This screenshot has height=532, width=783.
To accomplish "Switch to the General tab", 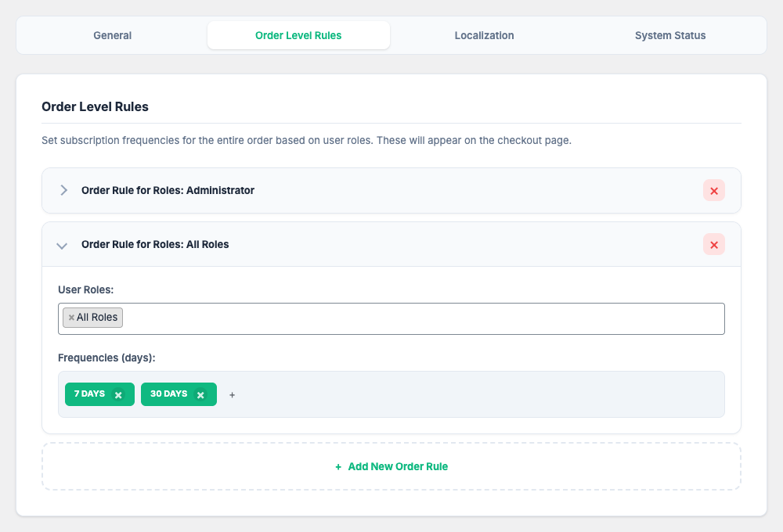I will pyautogui.click(x=112, y=35).
